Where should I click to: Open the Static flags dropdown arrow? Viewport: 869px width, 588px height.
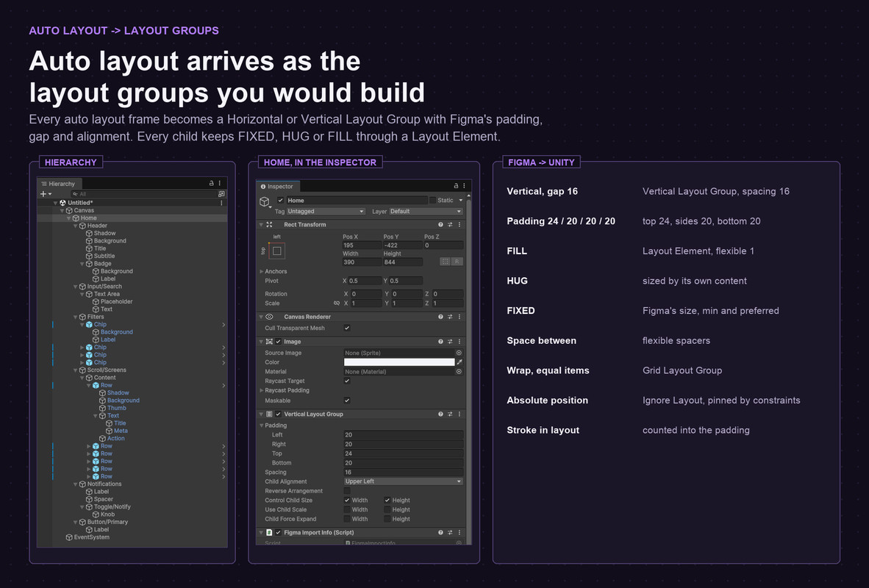pyautogui.click(x=460, y=201)
